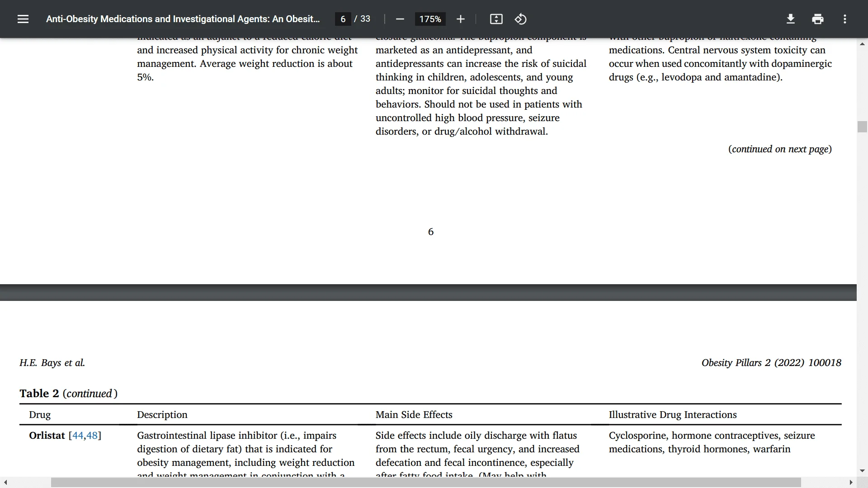Open citation reference 48 link
868x488 pixels.
[92, 436]
